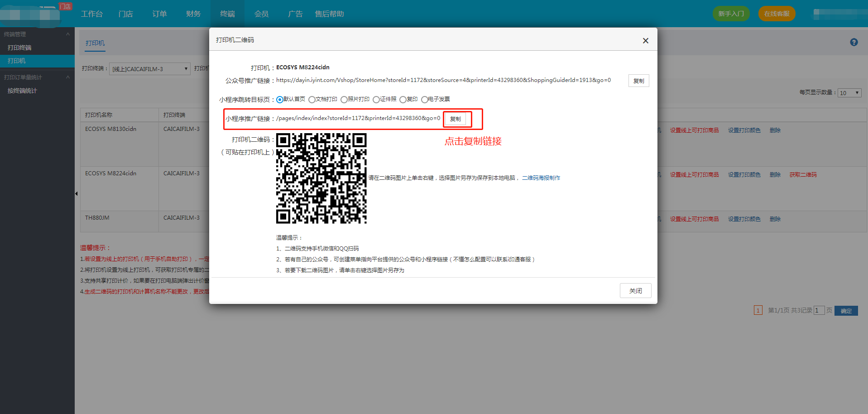Click 设置线上可打印商品 for TH880JM
Viewport: 868px width, 414px height.
(x=694, y=219)
